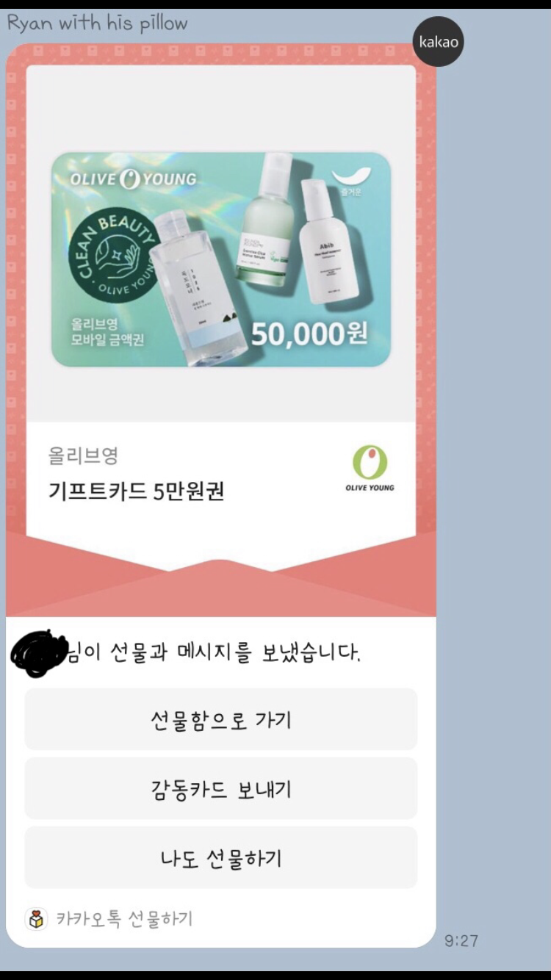Select the 나도 선물하기 button
The image size is (551, 980).
[221, 858]
